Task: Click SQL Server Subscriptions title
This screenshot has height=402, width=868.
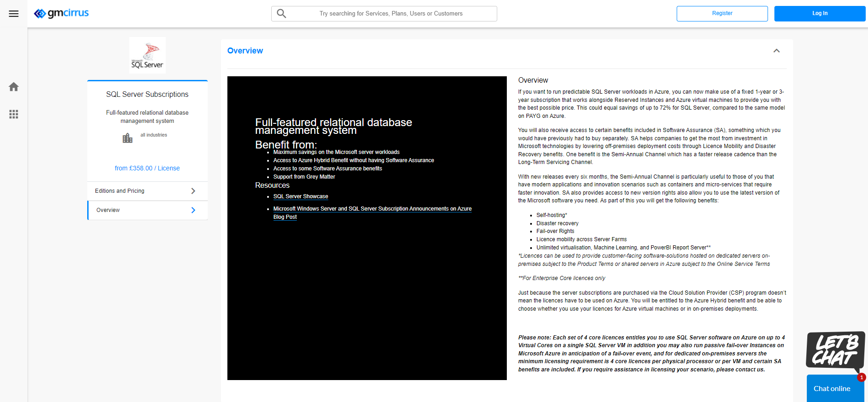Action: pyautogui.click(x=147, y=94)
